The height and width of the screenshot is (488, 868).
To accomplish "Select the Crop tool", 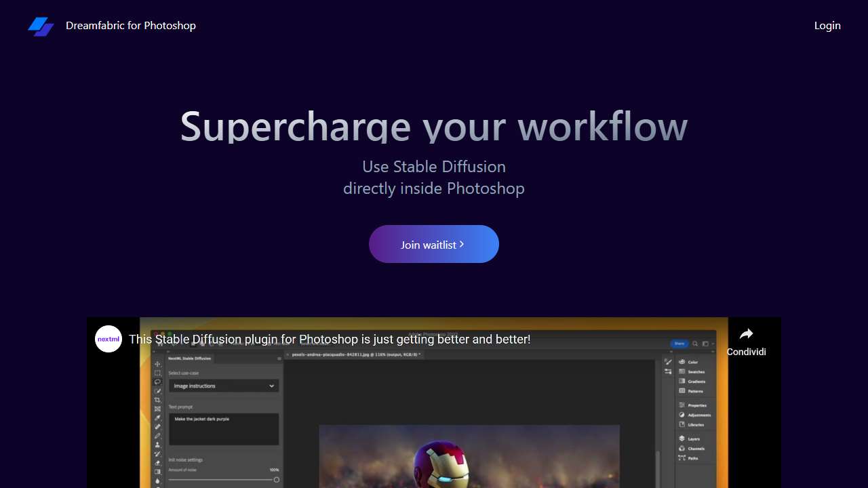I will click(158, 400).
